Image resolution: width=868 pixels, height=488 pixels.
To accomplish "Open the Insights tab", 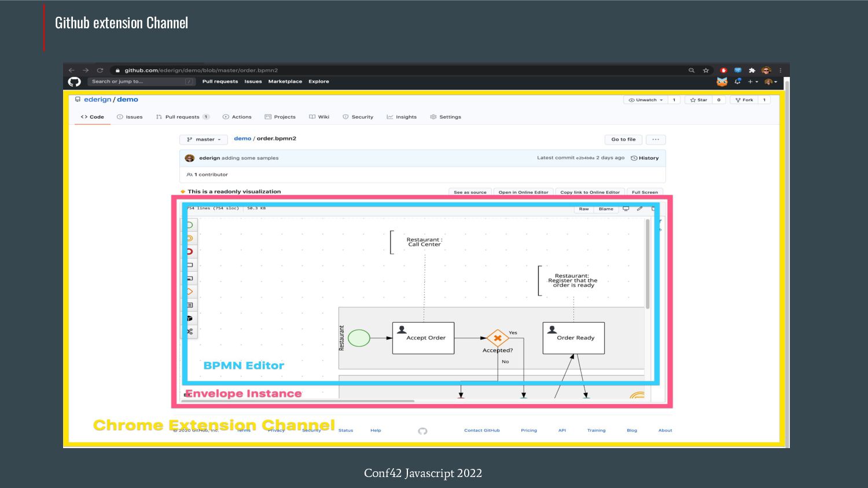I will point(402,117).
